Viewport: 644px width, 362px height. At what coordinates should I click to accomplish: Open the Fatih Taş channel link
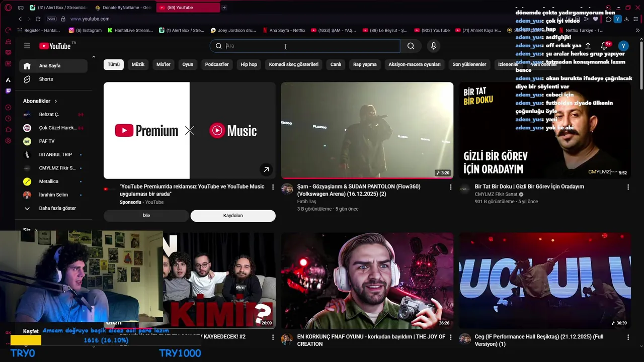pos(306,202)
